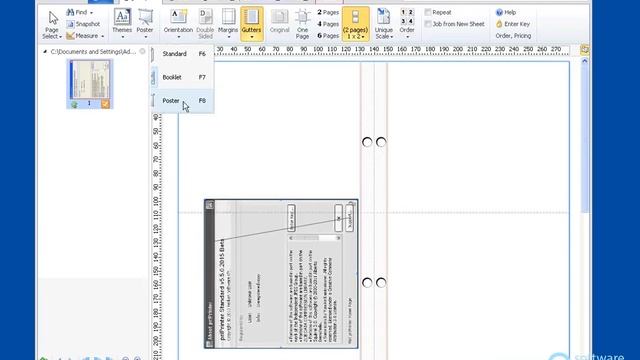Click the 1 x 2 pages layout icon
Screen dimensions: 640x360
(356, 17)
